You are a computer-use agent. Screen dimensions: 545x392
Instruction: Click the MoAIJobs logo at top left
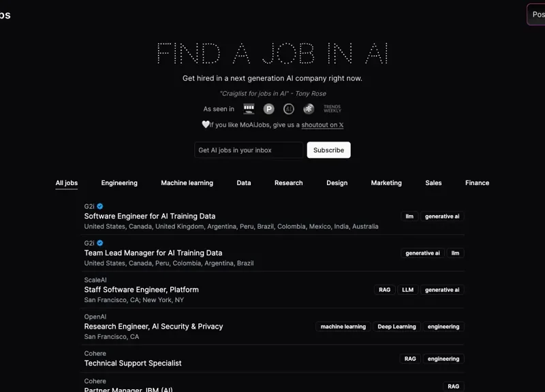(5, 14)
